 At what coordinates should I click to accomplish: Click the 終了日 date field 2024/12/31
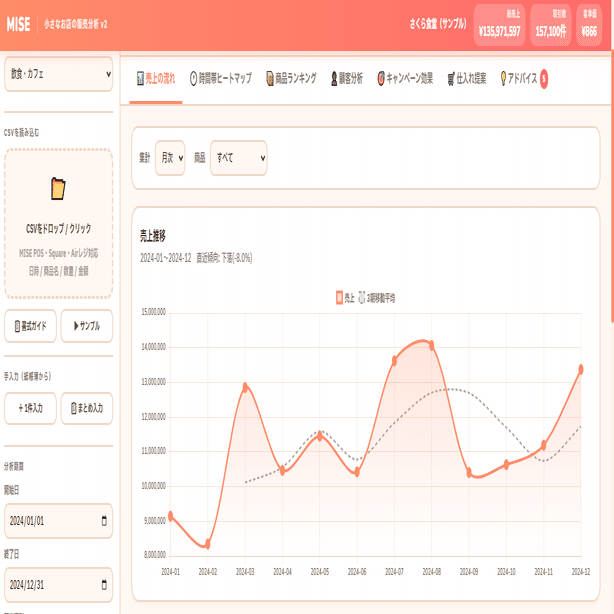[x=59, y=585]
